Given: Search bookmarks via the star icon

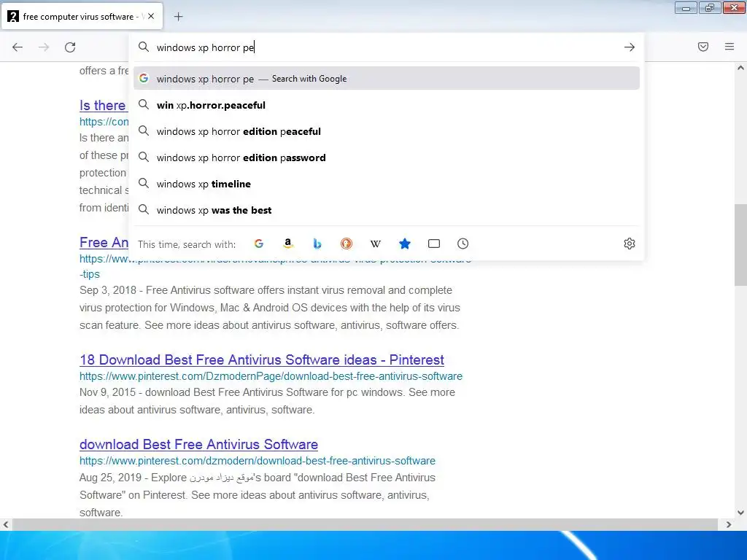Looking at the screenshot, I should 404,244.
